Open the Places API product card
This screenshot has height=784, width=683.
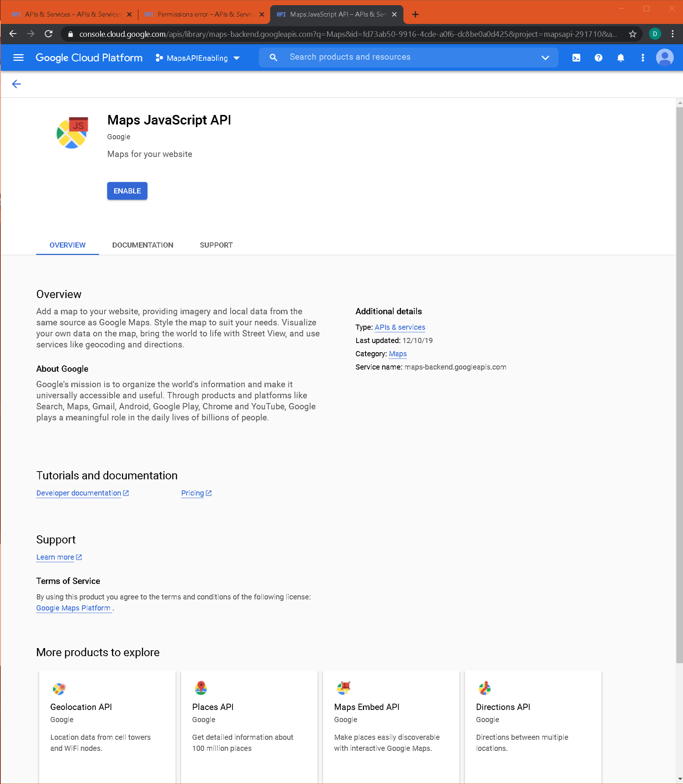pos(249,724)
